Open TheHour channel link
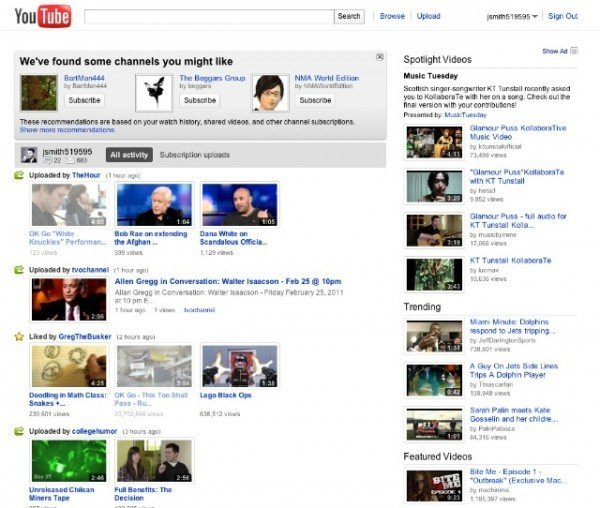The image size is (600, 508). [86, 175]
